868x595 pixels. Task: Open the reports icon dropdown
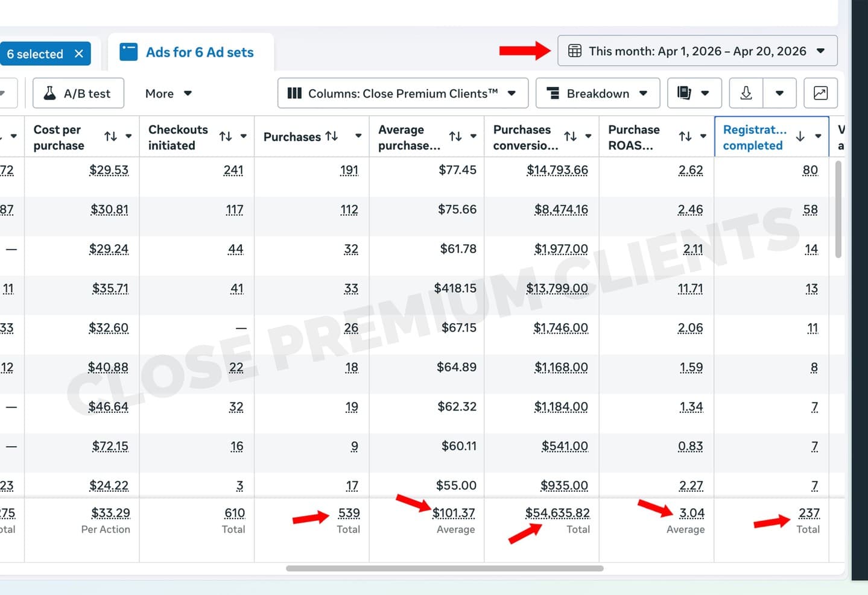694,93
